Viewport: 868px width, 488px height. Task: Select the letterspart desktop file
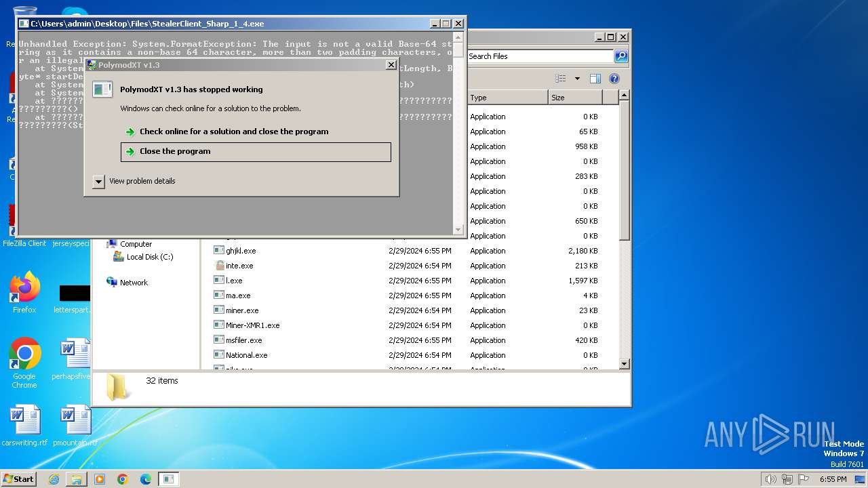pyautogui.click(x=72, y=299)
